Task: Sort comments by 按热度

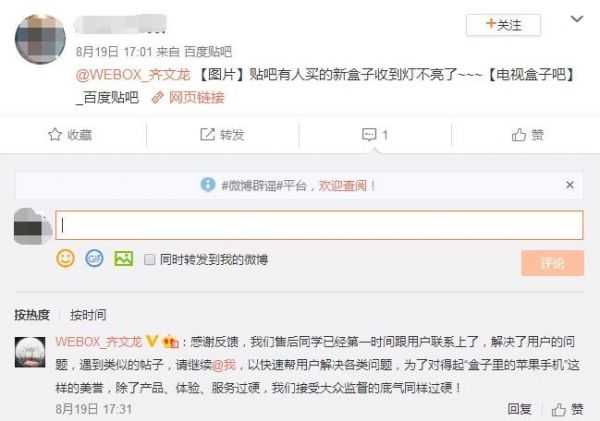Action: (32, 315)
